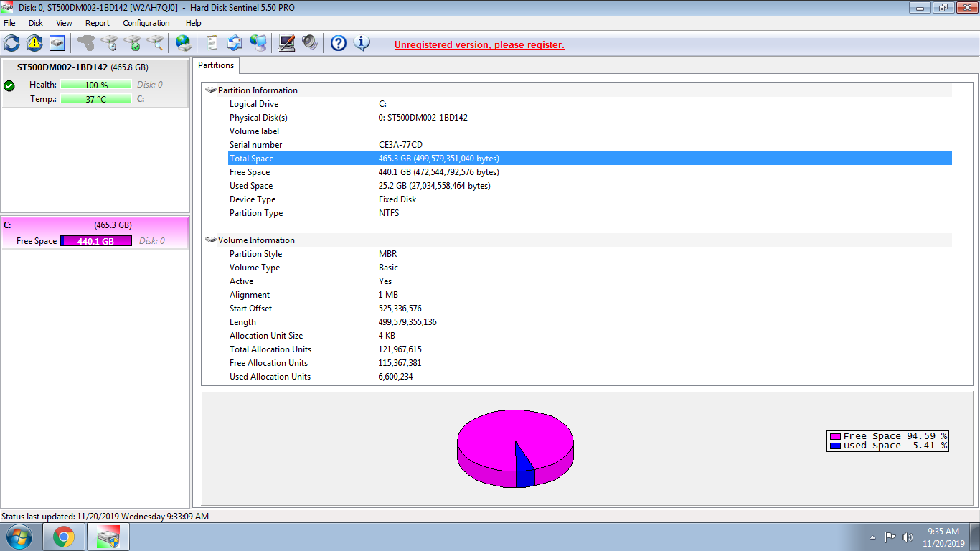
Task: Select the Total Allocation Units row
Action: pyautogui.click(x=590, y=349)
